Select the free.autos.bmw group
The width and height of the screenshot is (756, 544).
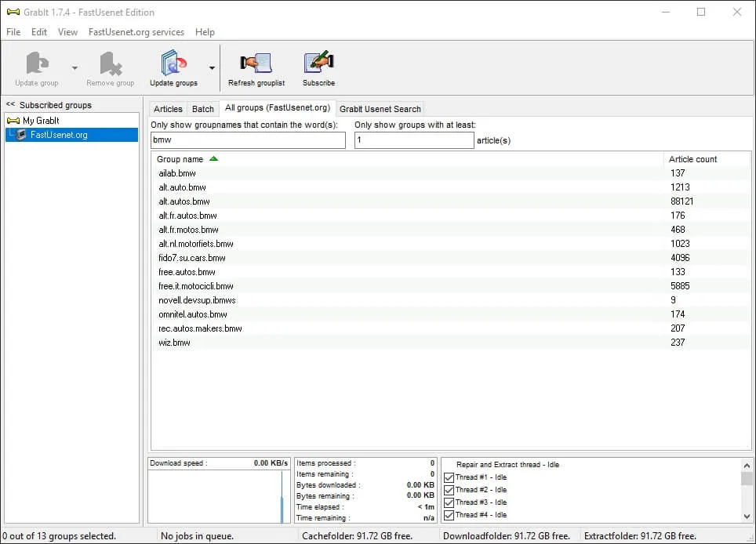(x=451, y=272)
